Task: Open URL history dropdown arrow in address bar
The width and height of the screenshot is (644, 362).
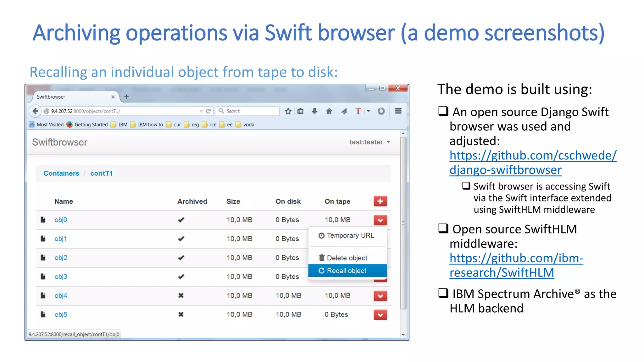Action: pos(201,111)
